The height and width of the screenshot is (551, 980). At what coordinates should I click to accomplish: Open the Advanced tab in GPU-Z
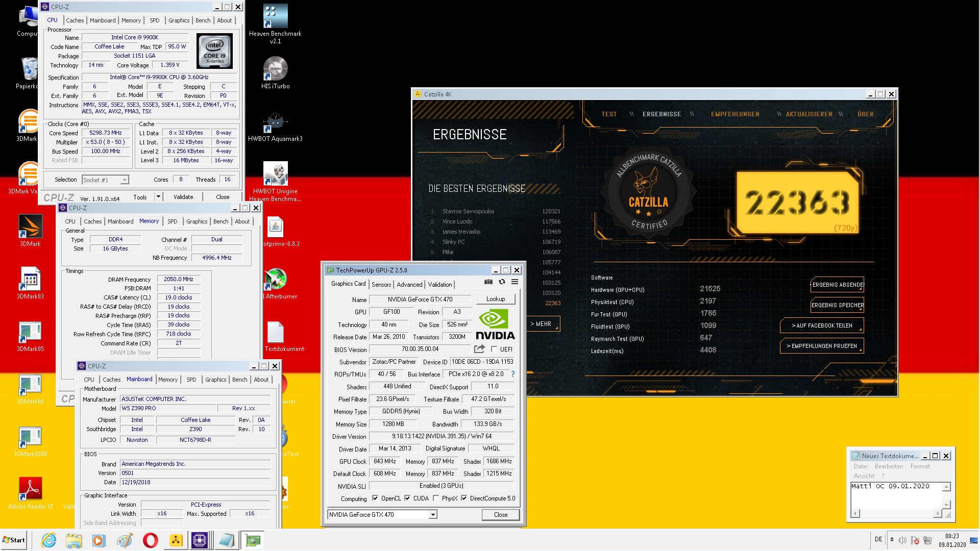click(x=409, y=285)
